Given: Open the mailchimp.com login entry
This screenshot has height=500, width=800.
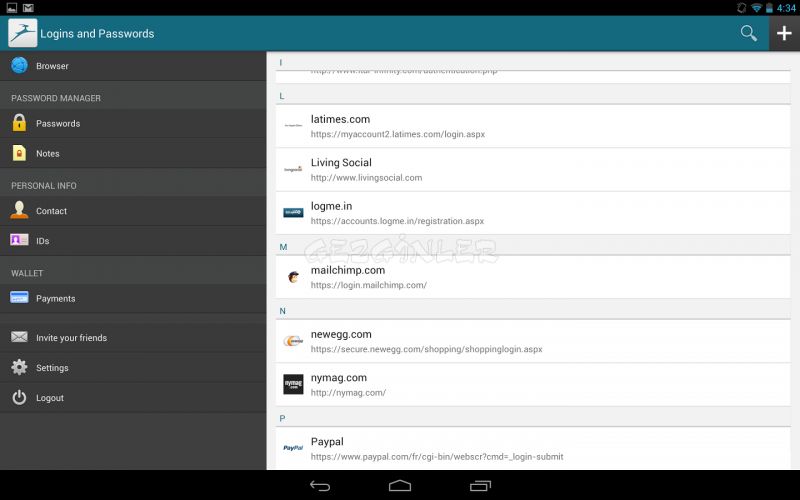Looking at the screenshot, I should point(533,277).
